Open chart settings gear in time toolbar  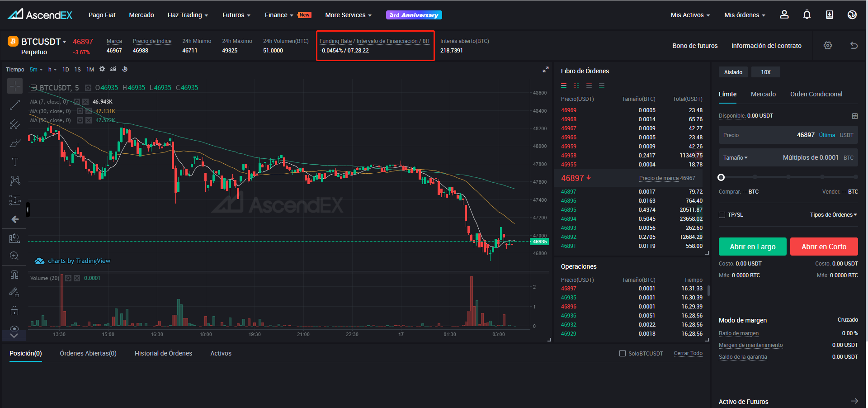tap(102, 69)
